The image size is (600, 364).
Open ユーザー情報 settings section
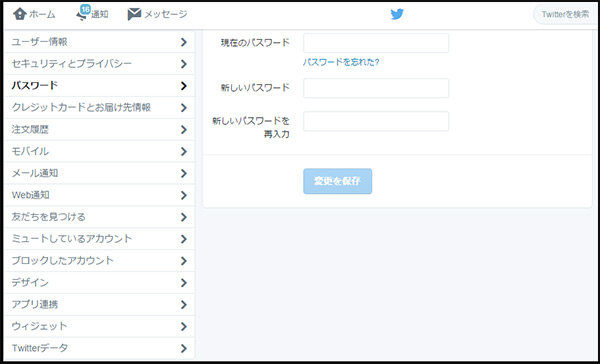99,42
